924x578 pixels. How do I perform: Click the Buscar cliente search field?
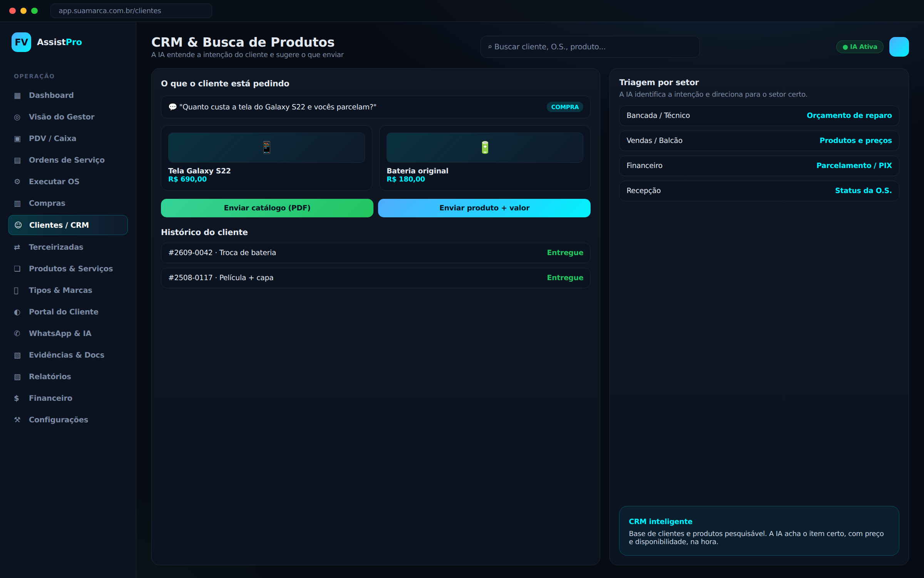(590, 47)
